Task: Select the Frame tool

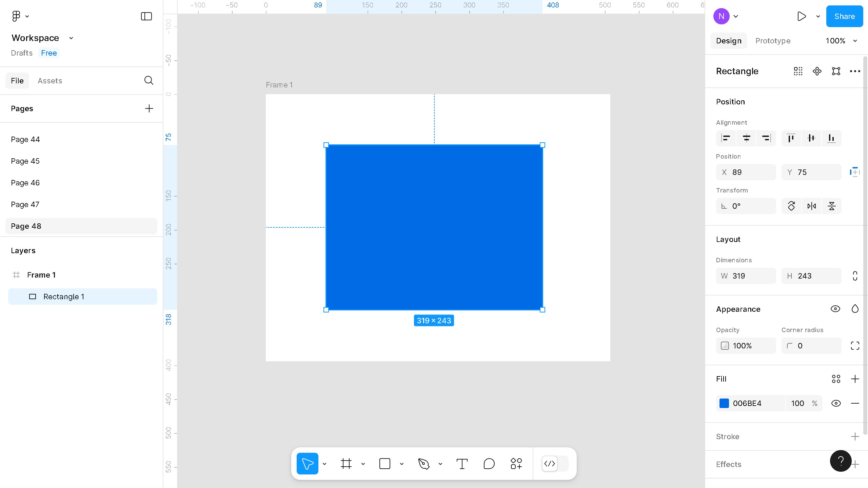Action: tap(346, 464)
